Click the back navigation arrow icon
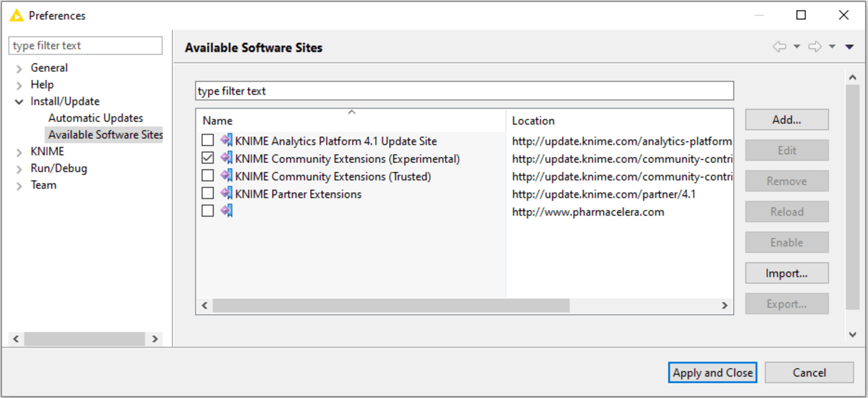Screen dimensions: 868x398 (780, 46)
